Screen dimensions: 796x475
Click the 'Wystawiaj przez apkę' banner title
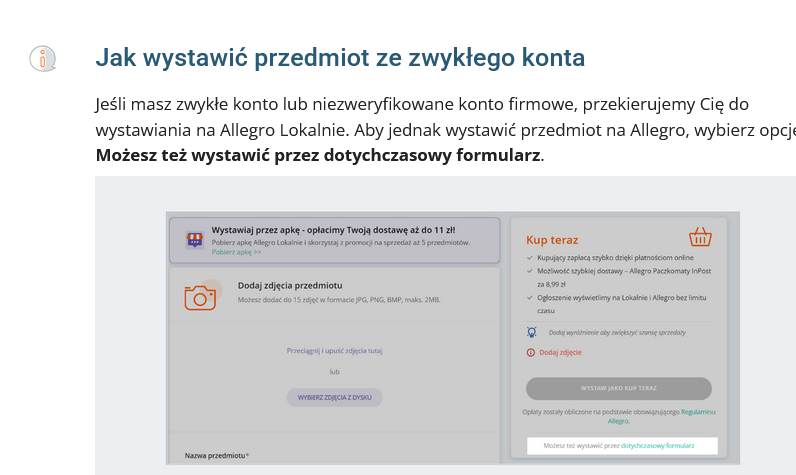333,230
